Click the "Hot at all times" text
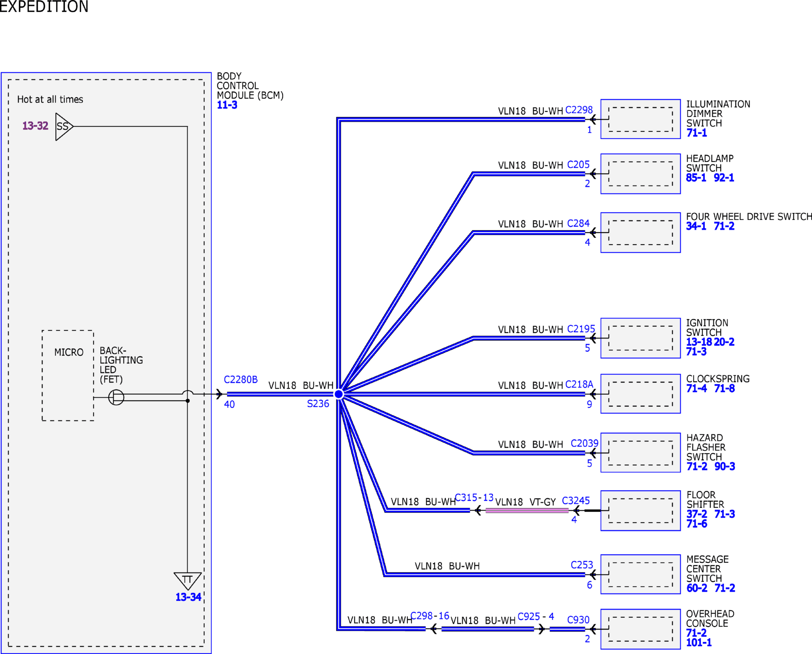Viewport: 812px width, 654px height. point(50,100)
